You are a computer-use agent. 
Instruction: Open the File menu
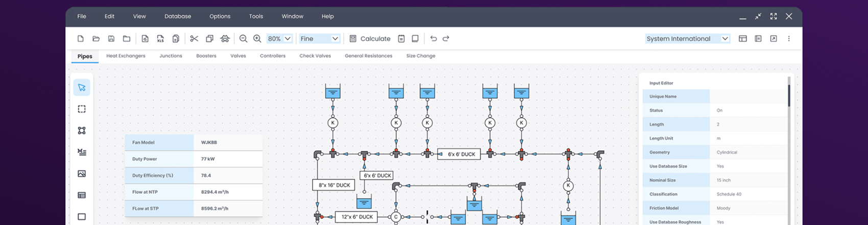pyautogui.click(x=82, y=16)
